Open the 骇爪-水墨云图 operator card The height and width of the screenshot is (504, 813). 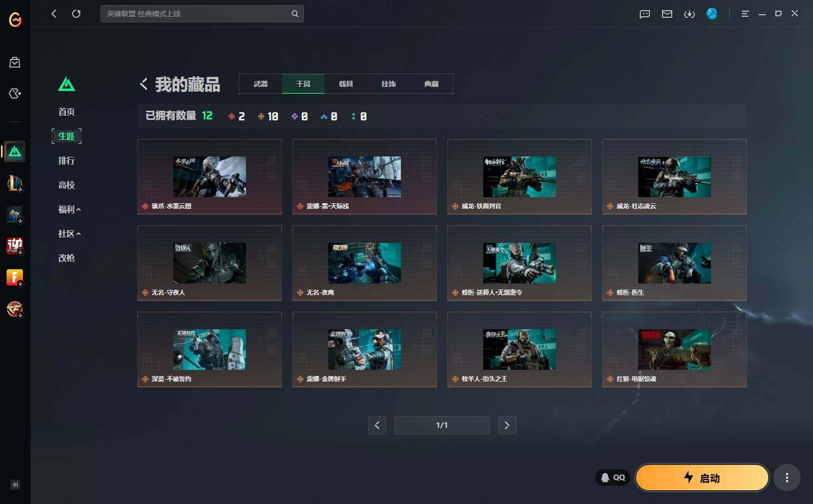pos(209,177)
